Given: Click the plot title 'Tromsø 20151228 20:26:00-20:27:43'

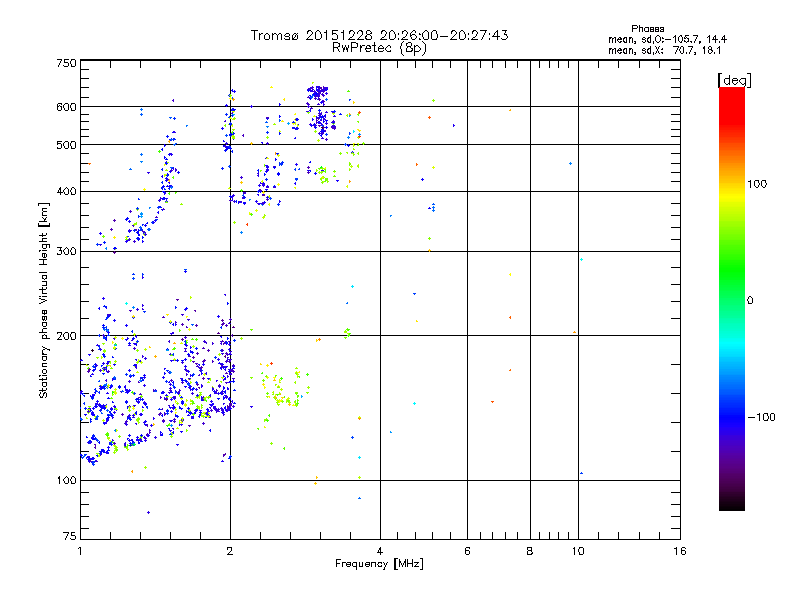Looking at the screenshot, I should 379,35.
